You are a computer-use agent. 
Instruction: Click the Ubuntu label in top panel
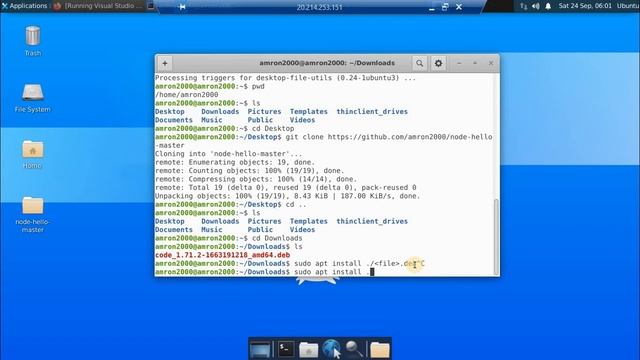[x=628, y=6]
